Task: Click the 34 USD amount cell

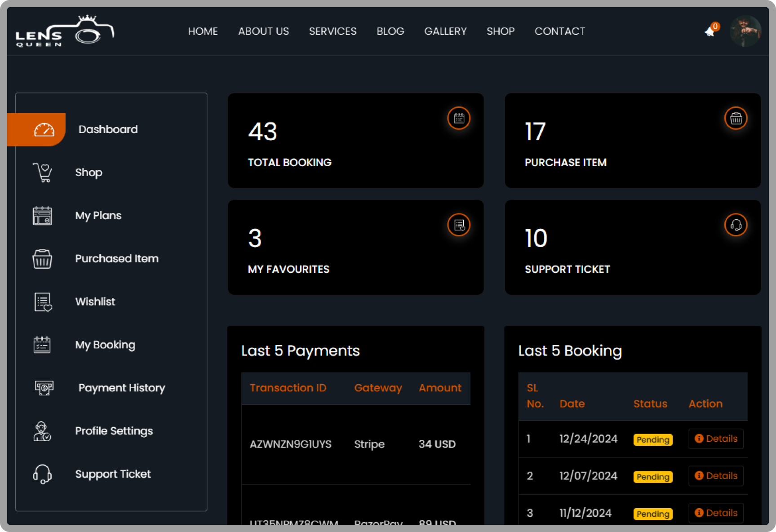Action: pyautogui.click(x=437, y=444)
